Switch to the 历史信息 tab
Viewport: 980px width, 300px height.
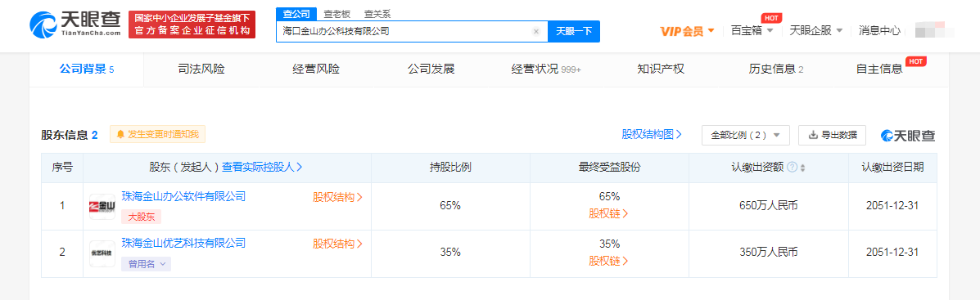[775, 69]
